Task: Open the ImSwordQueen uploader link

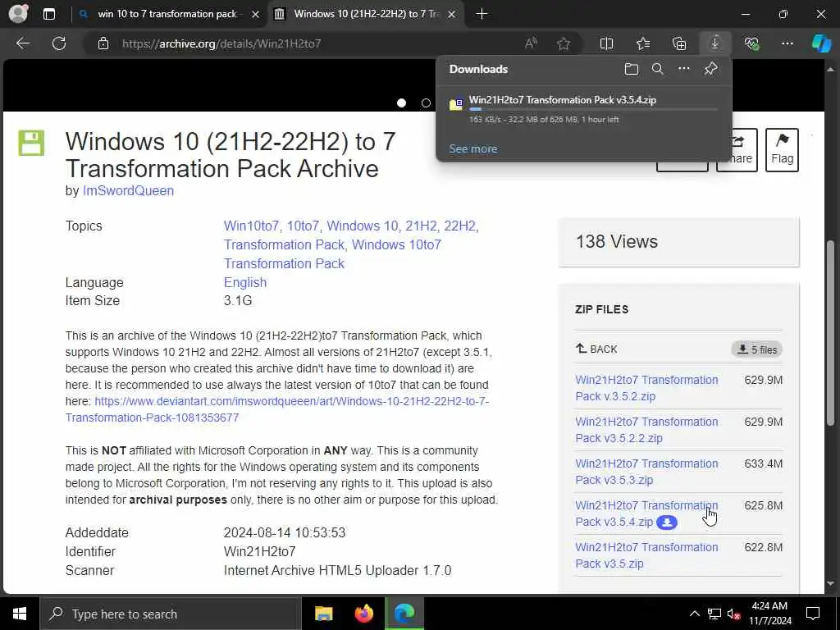Action: (128, 190)
